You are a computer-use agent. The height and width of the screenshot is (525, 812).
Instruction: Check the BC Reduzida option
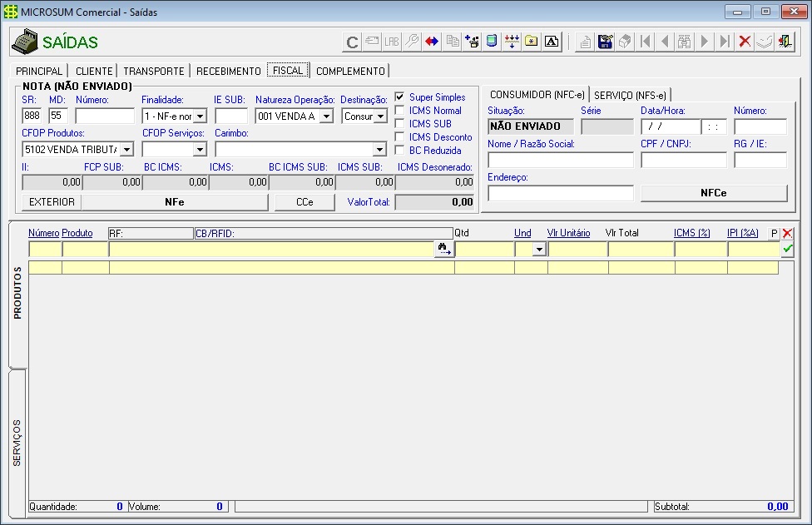(x=400, y=151)
